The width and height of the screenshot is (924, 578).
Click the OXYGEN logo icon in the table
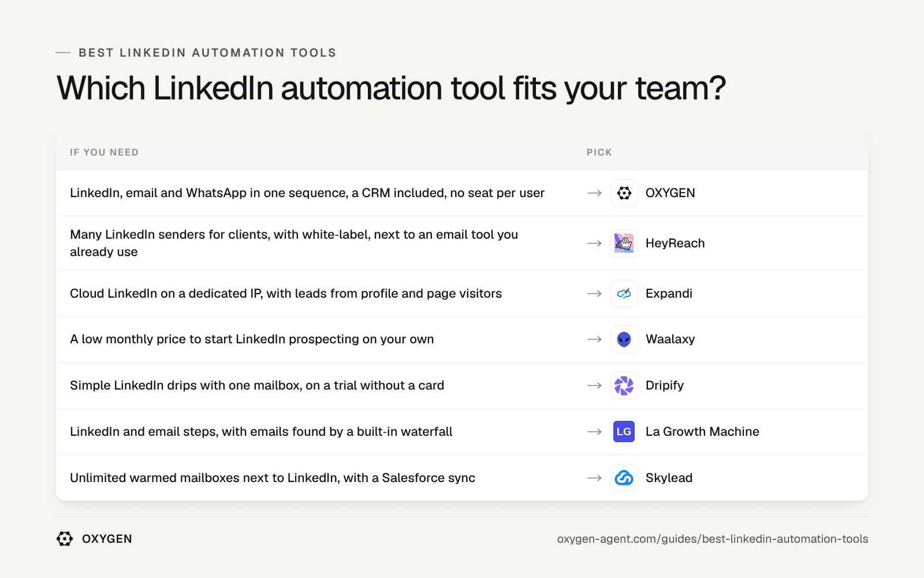coord(624,193)
